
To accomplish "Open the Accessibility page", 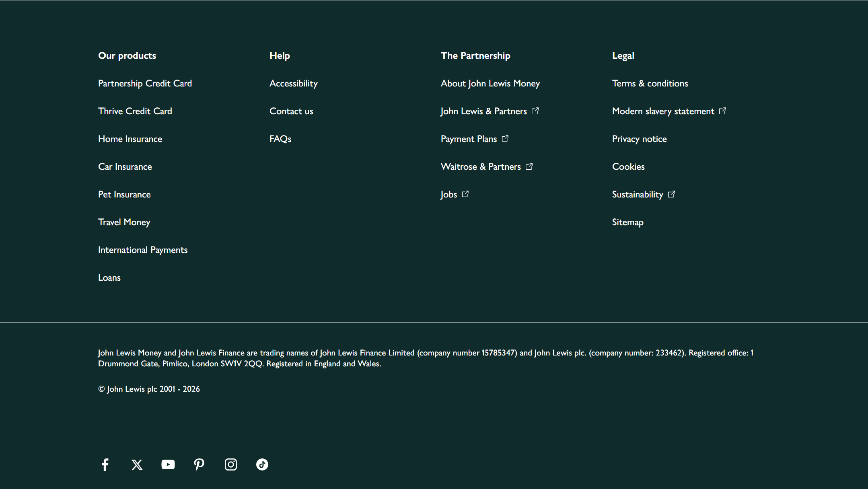I will [294, 83].
